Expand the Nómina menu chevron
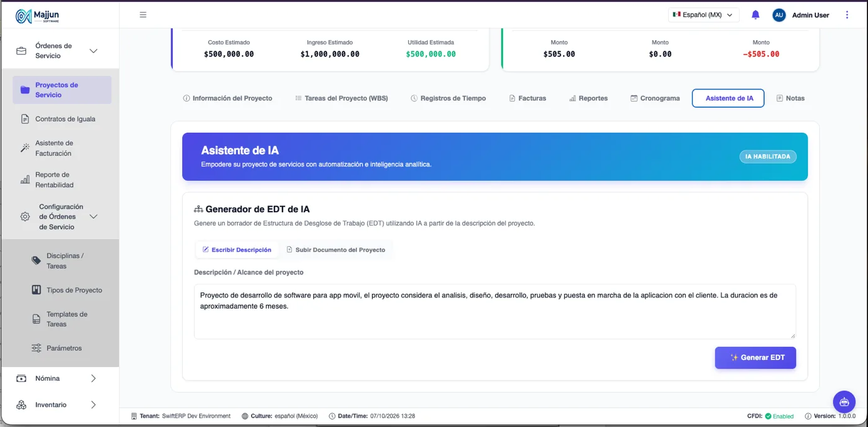Viewport: 868px width, 427px height. 93,379
